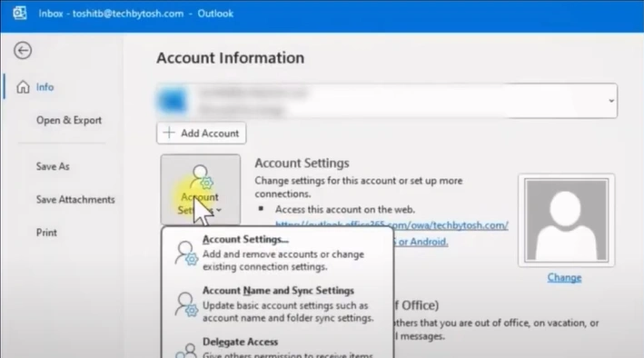This screenshot has height=358, width=644.
Task: Choose Account Settings... menu entry
Action: click(x=278, y=253)
